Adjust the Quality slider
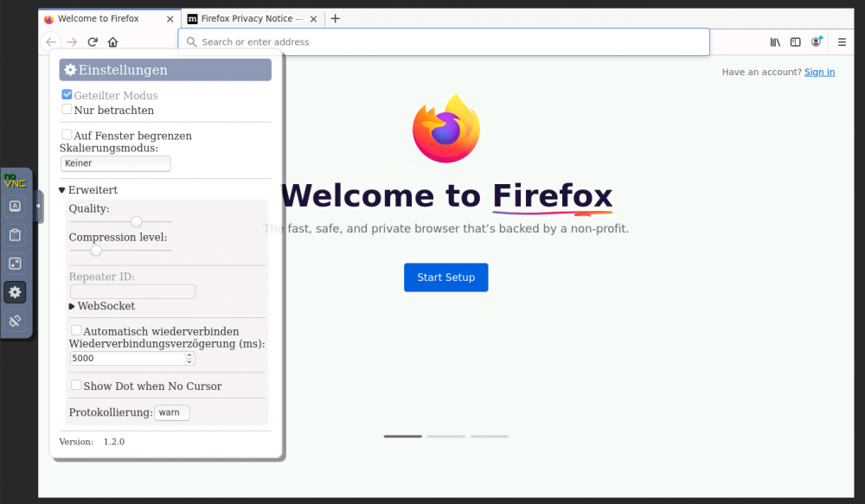Screen dimensions: 865x504 pos(121,221)
